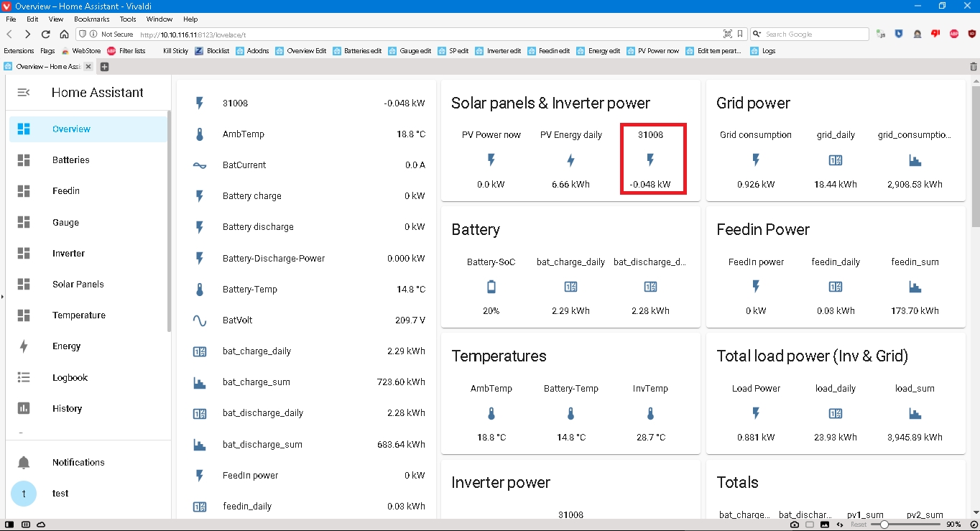Open the test user profile

[60, 494]
